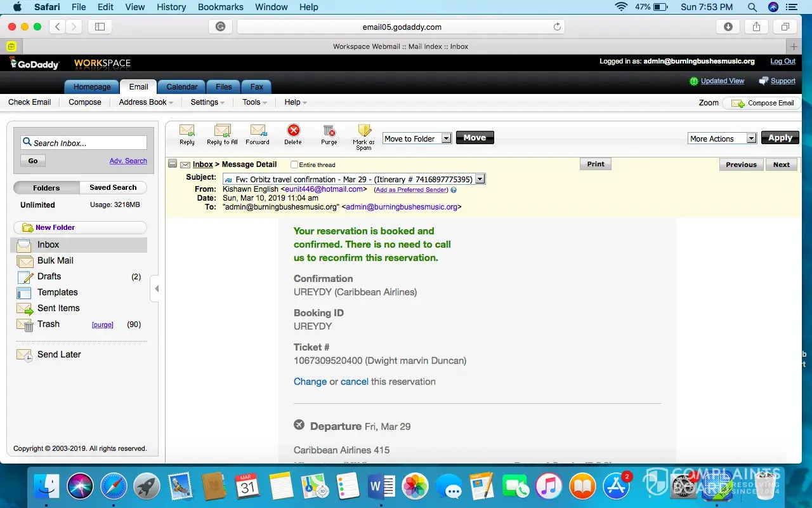This screenshot has width=812, height=508.
Task: Switch to the Saved Search toggle
Action: (113, 187)
